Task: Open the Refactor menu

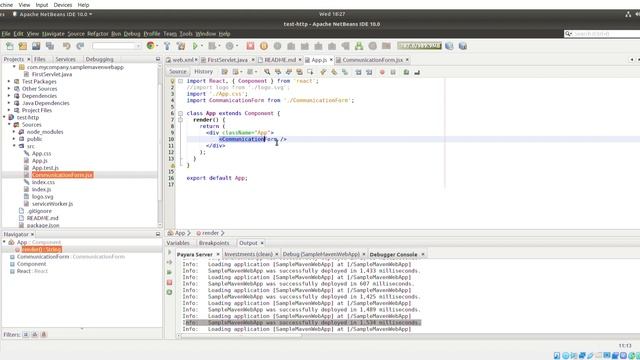Action: 98,34
